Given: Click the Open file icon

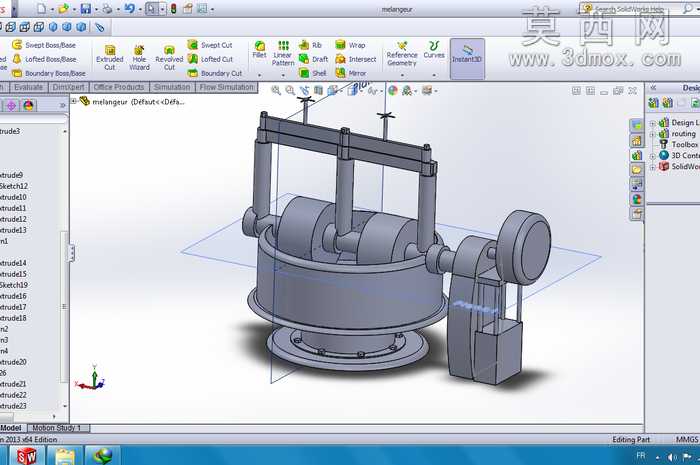Looking at the screenshot, I should point(63,8).
